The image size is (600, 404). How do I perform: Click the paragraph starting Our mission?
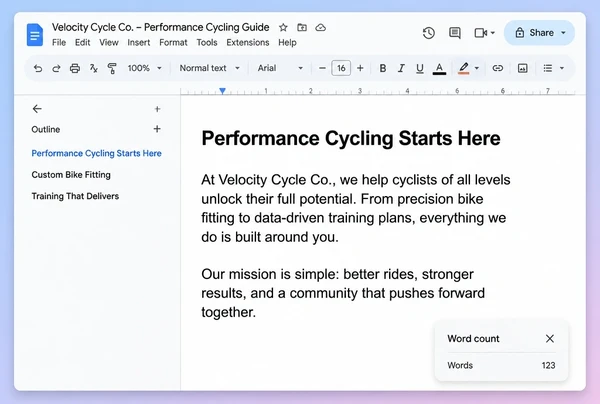pyautogui.click(x=343, y=293)
